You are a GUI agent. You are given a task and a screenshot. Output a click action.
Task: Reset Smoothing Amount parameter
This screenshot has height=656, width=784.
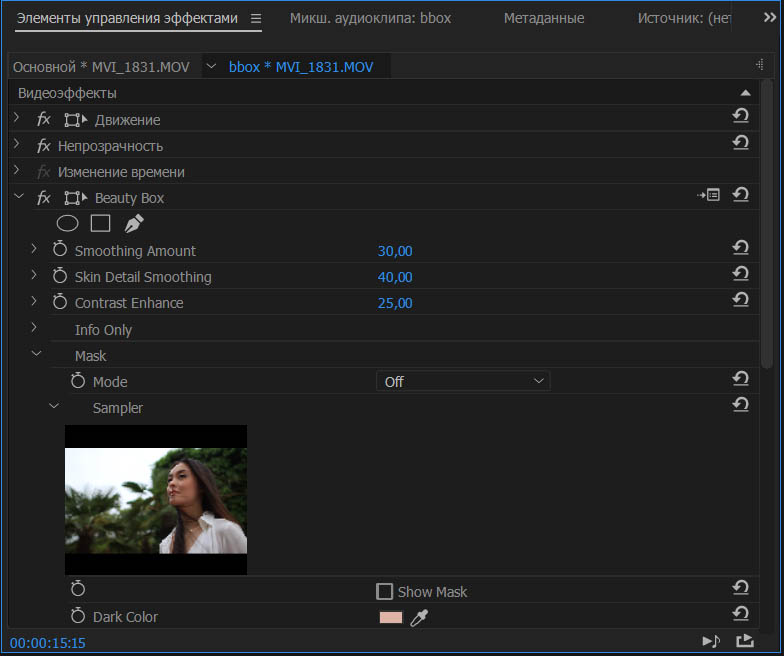pos(740,248)
